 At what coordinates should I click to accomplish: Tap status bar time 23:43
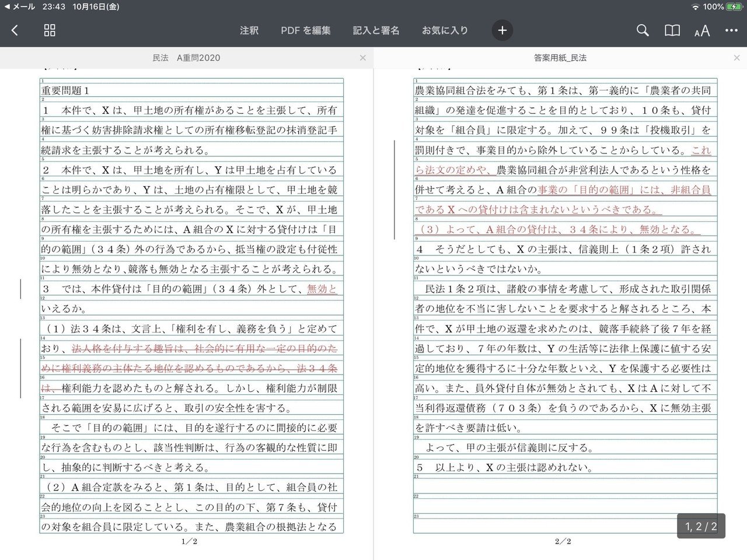pos(54,6)
